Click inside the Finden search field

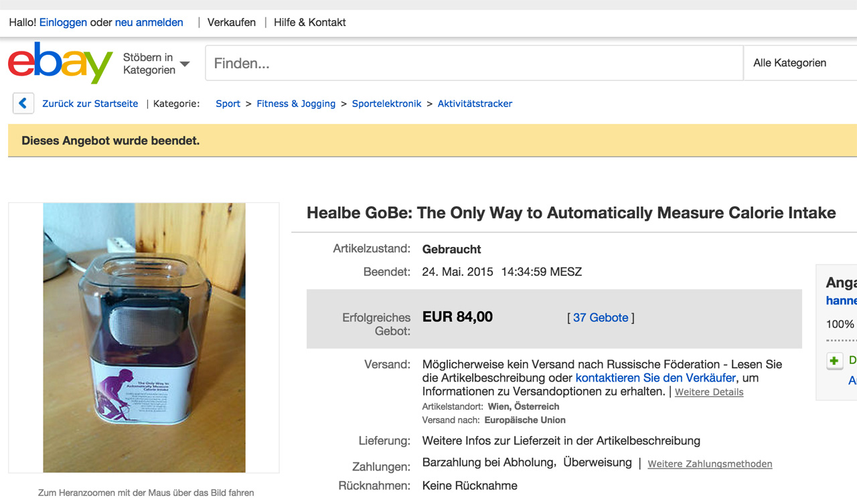click(x=474, y=63)
